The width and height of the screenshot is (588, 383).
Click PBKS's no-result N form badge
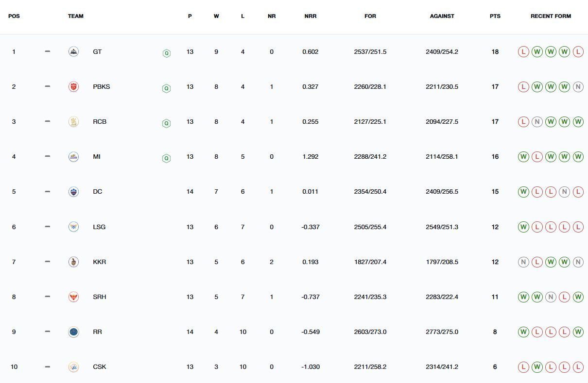coord(578,87)
